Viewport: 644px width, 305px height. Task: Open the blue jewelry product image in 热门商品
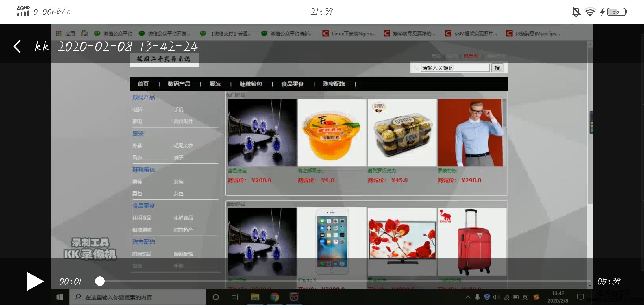[262, 132]
